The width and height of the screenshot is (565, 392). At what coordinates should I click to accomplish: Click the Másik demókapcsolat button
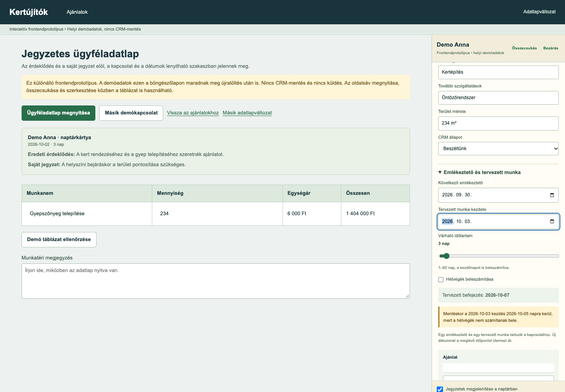[131, 113]
